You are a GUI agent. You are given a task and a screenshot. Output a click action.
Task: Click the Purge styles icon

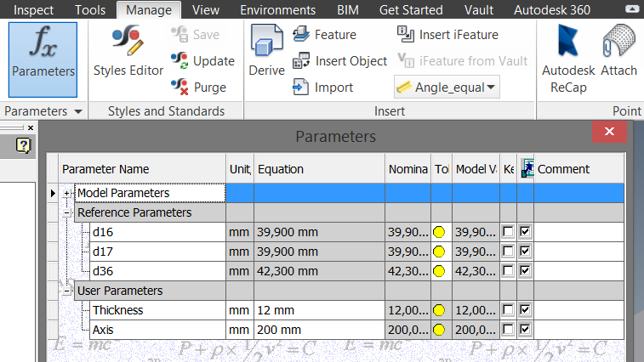(x=180, y=87)
